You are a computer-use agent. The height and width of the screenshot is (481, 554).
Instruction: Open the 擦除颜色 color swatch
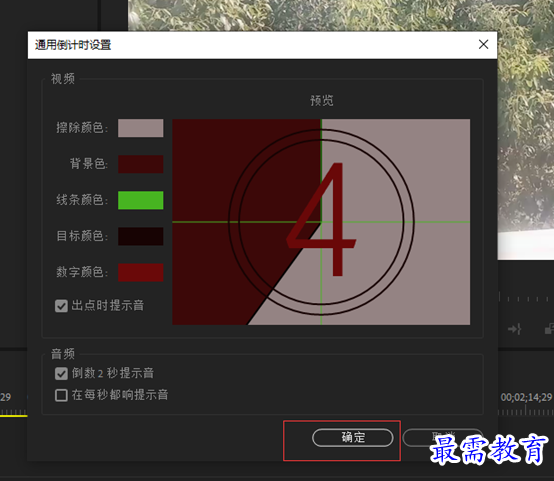(x=141, y=128)
